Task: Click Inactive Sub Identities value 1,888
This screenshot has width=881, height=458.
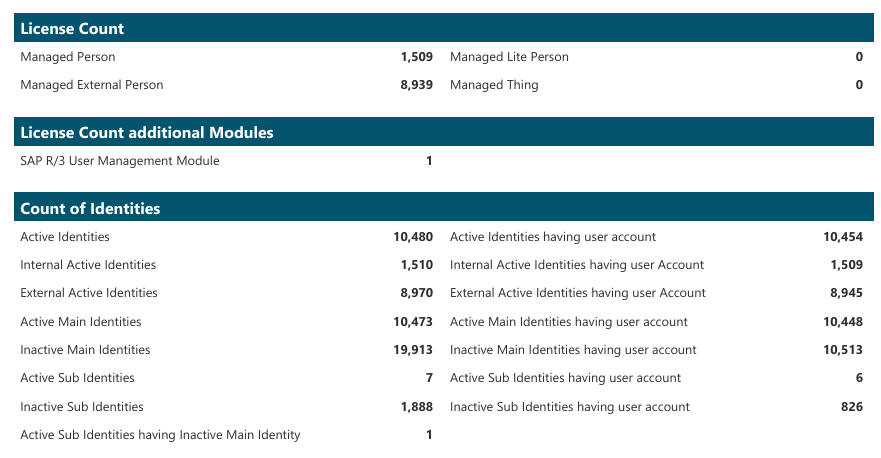Action: (x=416, y=407)
